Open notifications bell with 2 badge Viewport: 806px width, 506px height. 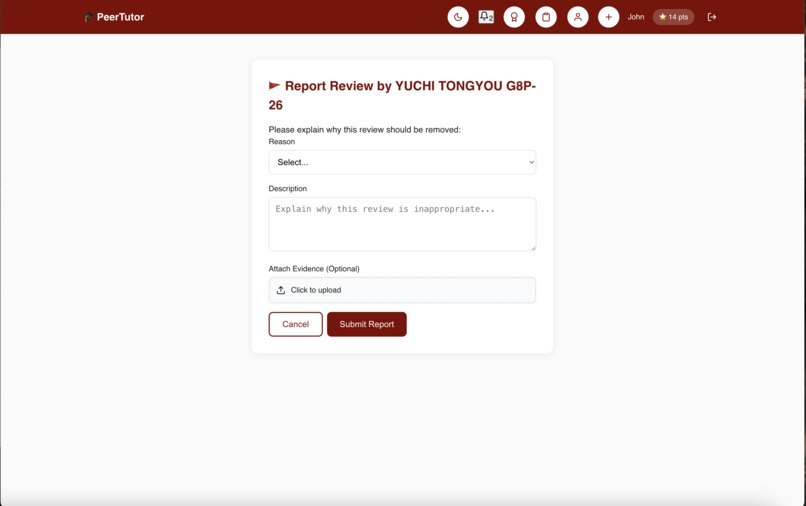(486, 17)
